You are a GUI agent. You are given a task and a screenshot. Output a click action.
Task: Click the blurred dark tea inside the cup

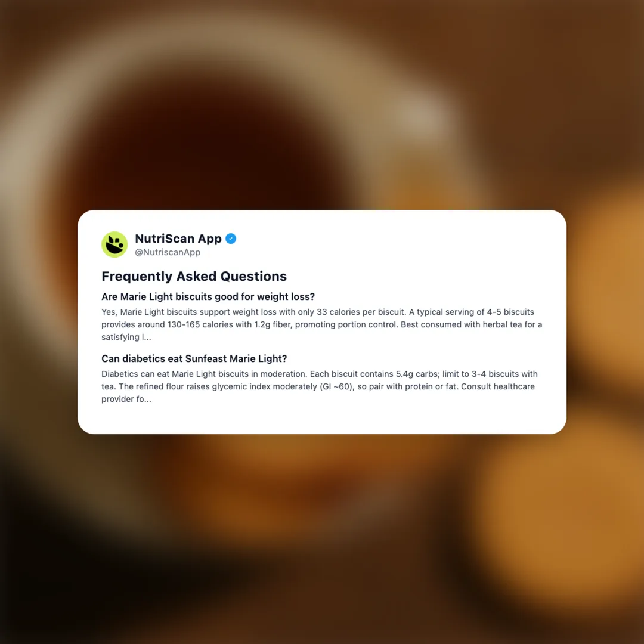[205, 156]
